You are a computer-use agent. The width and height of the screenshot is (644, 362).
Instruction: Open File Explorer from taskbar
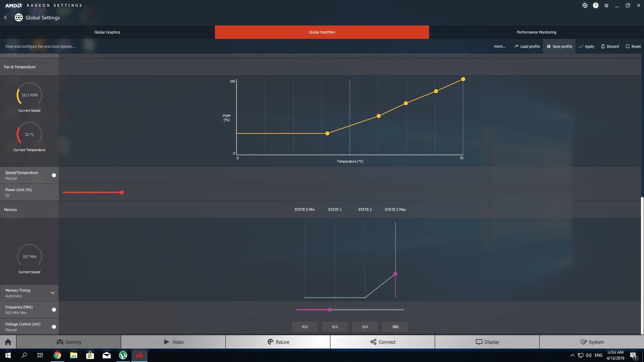[73, 355]
